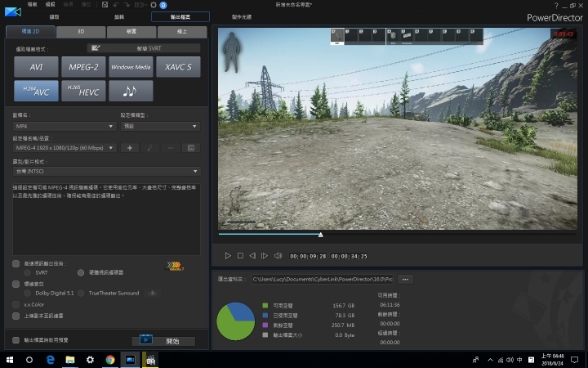
Task: Select the AVI output format
Action: click(36, 67)
